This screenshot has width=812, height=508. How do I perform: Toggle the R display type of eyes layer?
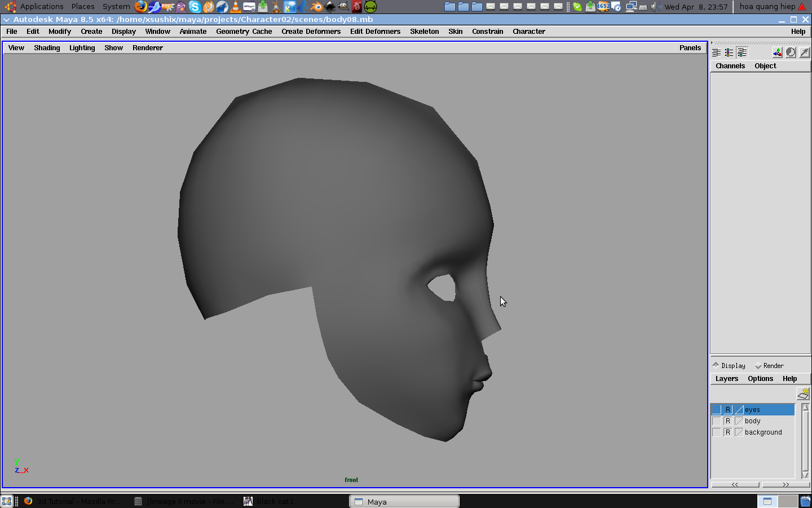pyautogui.click(x=727, y=410)
